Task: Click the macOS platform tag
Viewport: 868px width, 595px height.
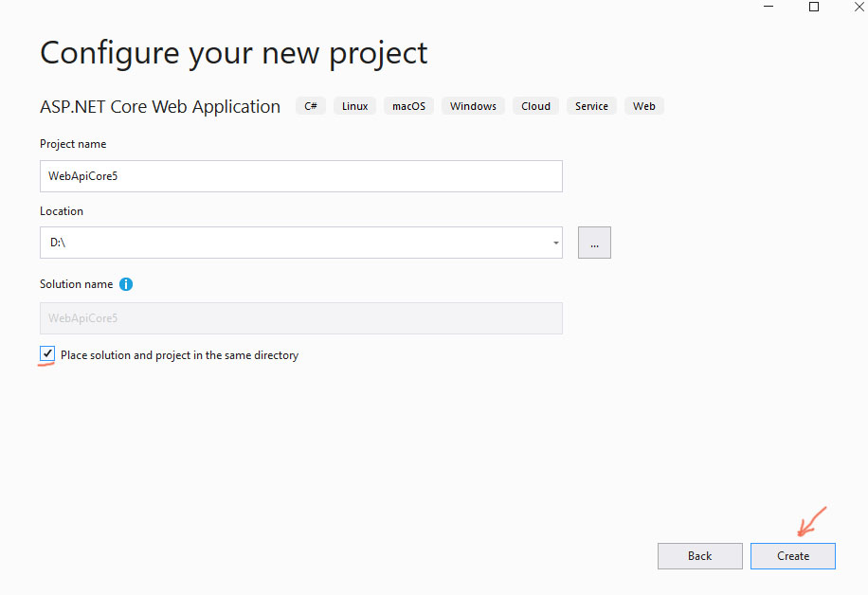Action: [x=408, y=106]
